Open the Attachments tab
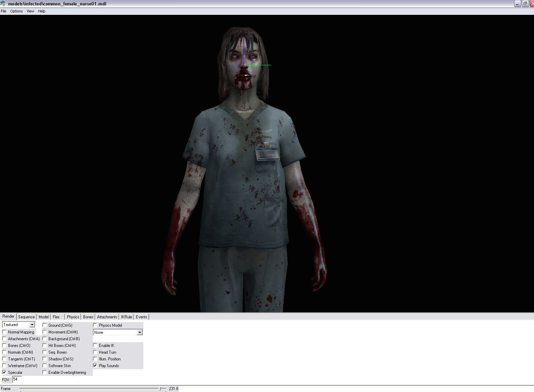 (x=107, y=317)
